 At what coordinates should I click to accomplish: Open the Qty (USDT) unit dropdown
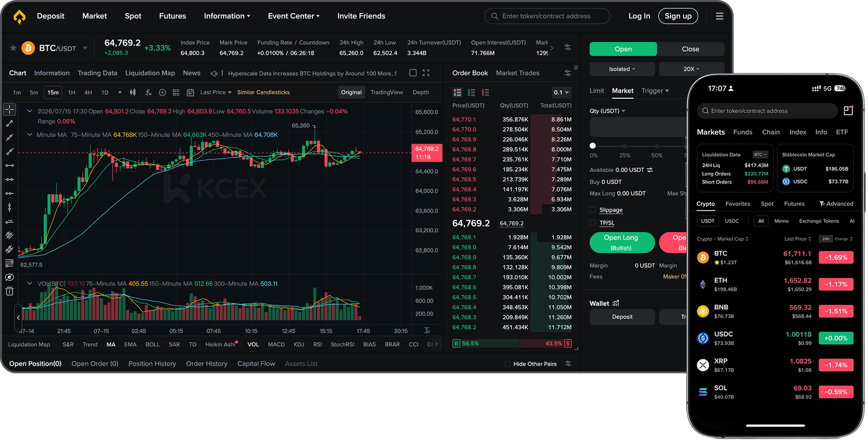pyautogui.click(x=608, y=111)
